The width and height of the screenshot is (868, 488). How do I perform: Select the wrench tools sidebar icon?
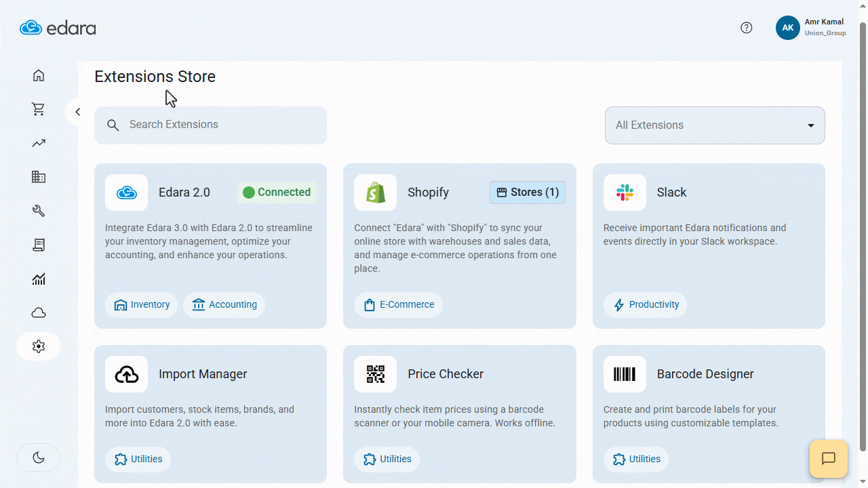click(39, 211)
